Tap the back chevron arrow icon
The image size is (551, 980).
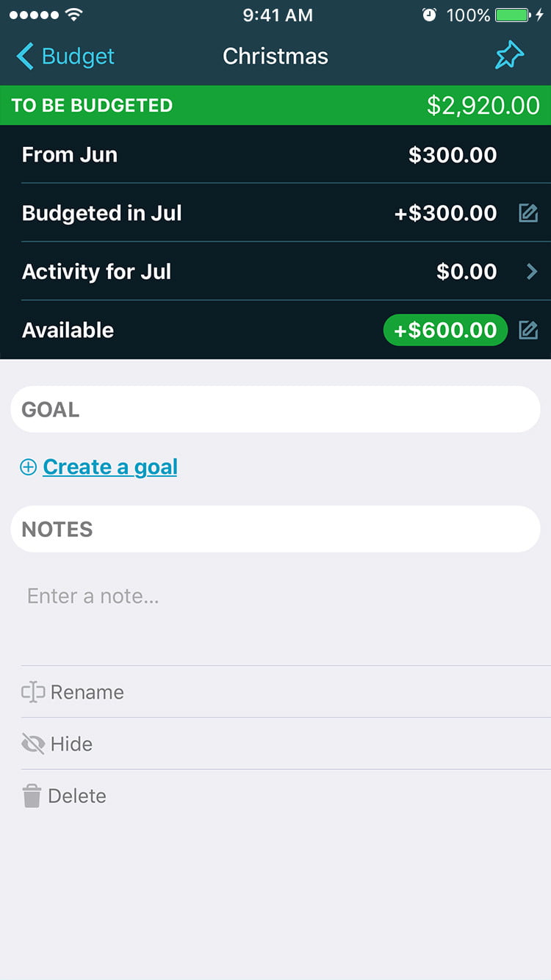(25, 56)
